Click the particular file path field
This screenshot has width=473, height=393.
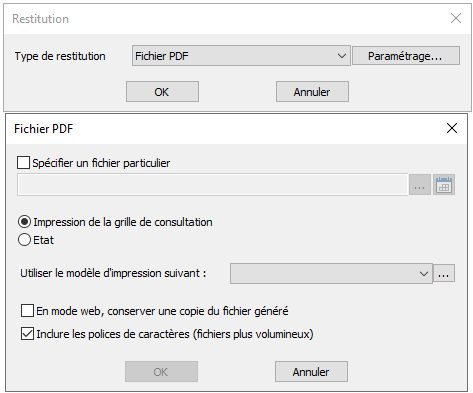pyautogui.click(x=213, y=184)
